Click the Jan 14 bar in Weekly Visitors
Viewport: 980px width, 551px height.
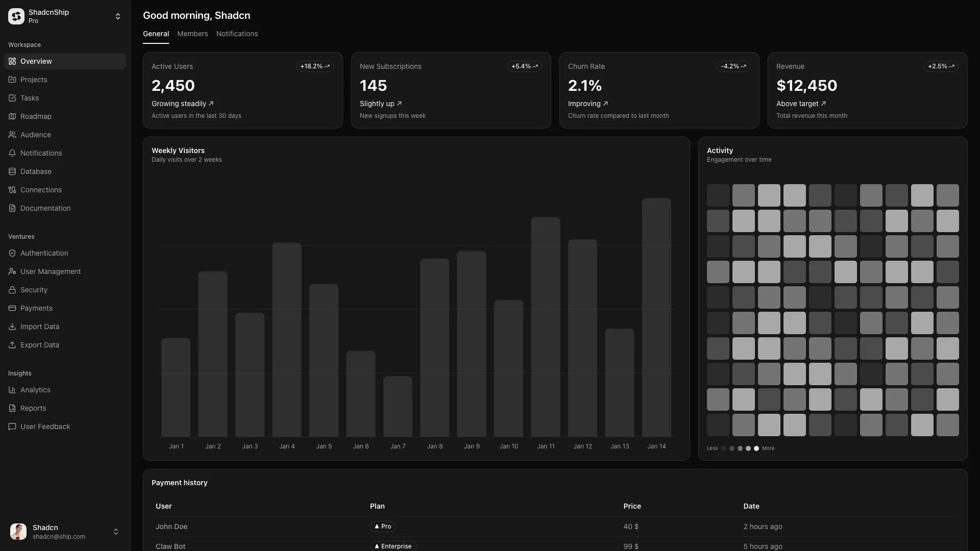[x=656, y=316]
